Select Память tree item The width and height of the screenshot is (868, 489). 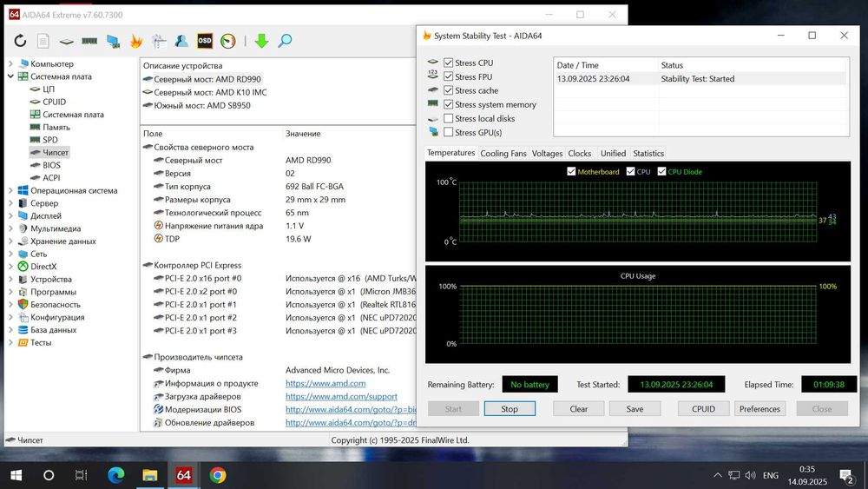[56, 127]
